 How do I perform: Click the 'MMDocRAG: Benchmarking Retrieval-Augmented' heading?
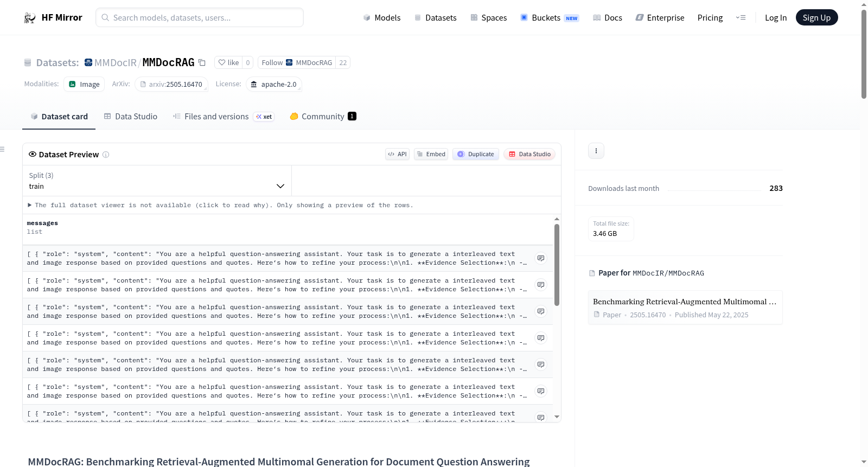pos(279,462)
